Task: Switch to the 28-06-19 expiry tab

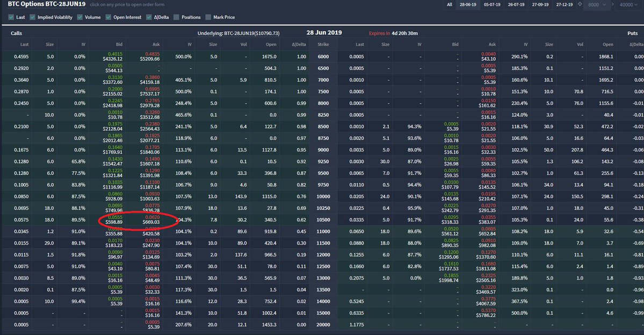Action: pos(468,4)
